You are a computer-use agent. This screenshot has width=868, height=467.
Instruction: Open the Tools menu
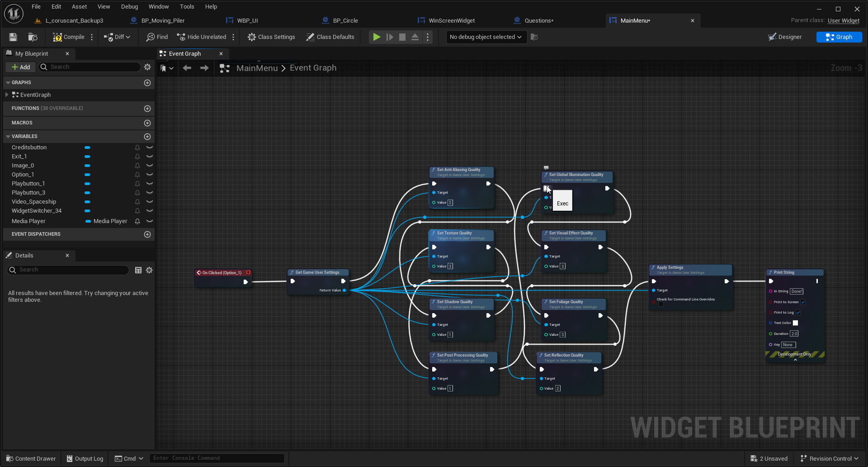187,7
